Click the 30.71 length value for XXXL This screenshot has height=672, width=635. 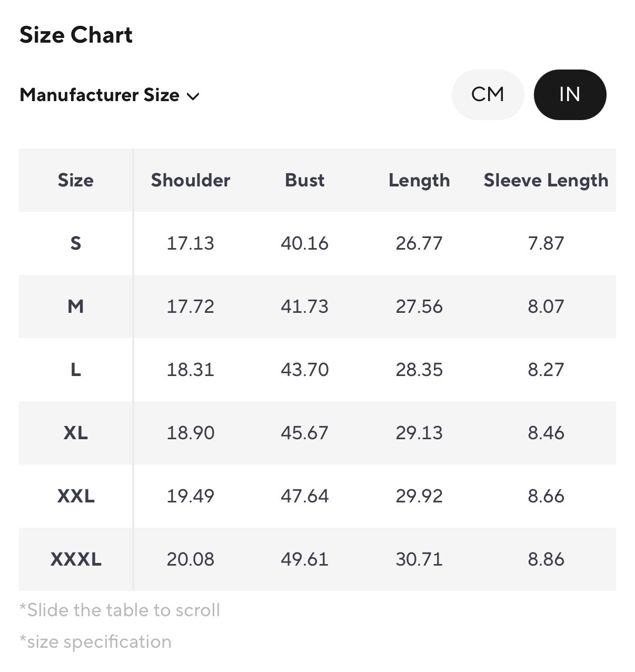pyautogui.click(x=419, y=559)
